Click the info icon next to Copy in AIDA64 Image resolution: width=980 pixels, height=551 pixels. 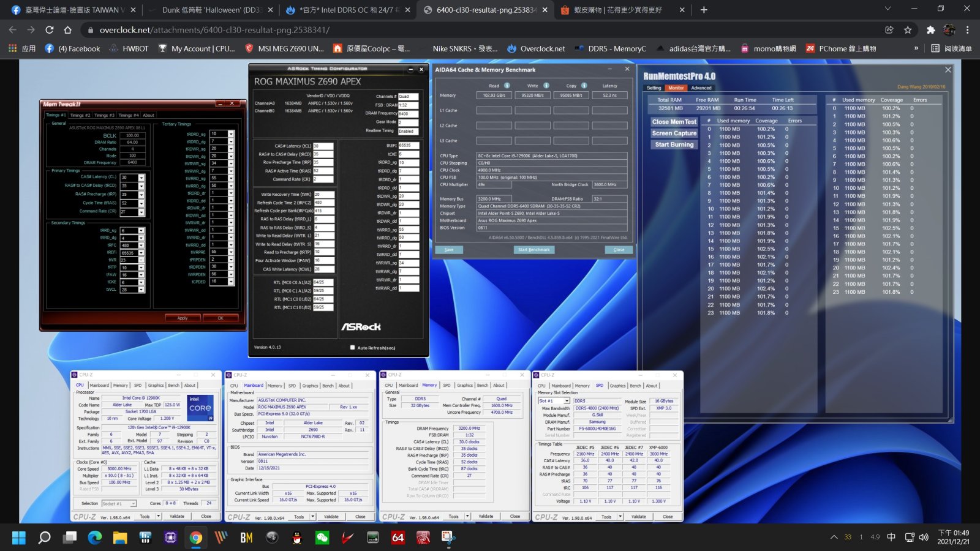584,86
